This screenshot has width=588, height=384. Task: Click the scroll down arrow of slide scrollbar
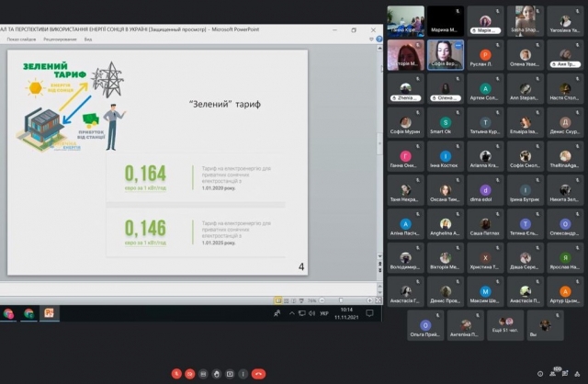(x=379, y=256)
